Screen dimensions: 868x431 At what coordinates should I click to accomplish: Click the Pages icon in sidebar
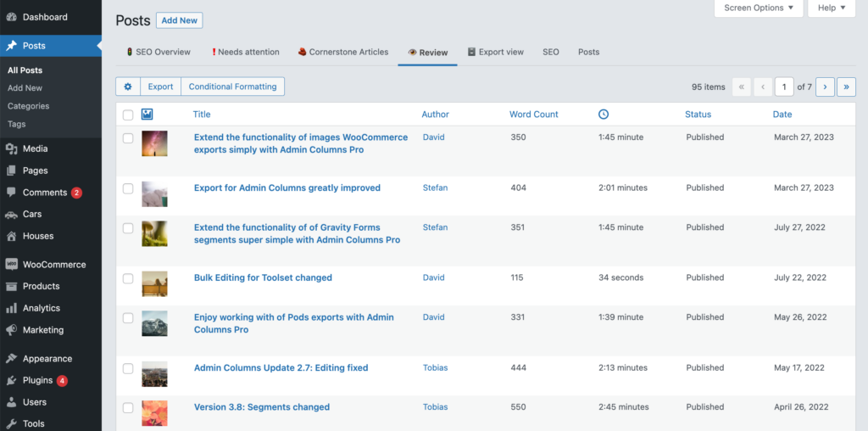(11, 171)
